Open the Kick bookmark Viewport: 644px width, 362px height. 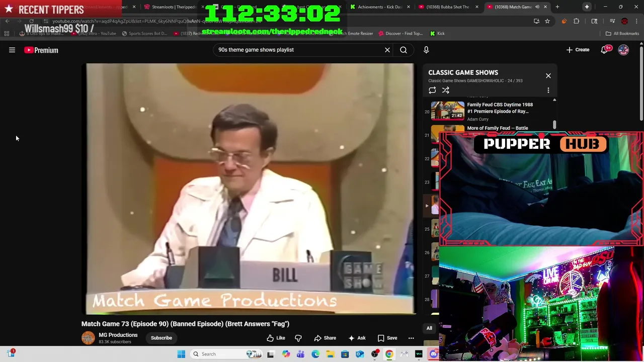(x=437, y=34)
